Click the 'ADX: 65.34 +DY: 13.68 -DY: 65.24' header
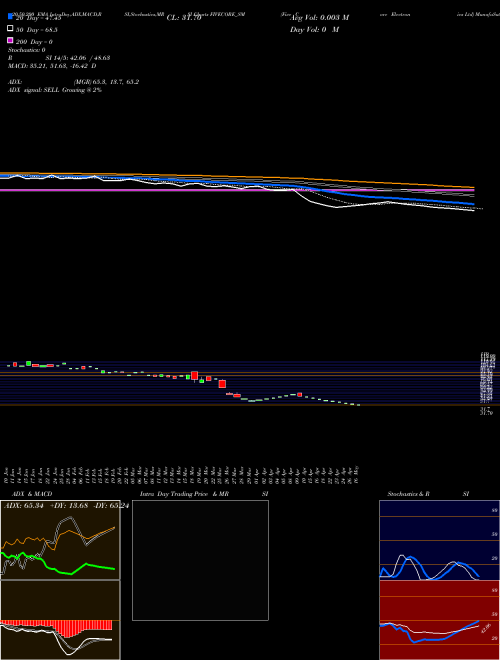 pos(66,505)
